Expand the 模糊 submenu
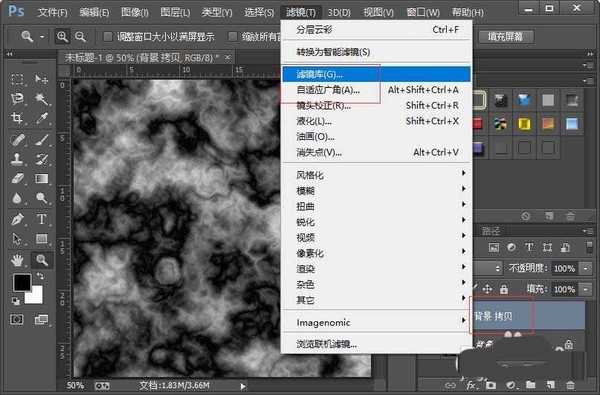The width and height of the screenshot is (600, 395). (x=377, y=191)
